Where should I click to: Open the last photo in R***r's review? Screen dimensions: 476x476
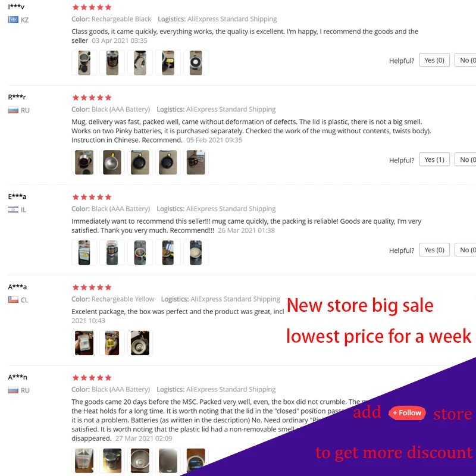[x=196, y=162]
